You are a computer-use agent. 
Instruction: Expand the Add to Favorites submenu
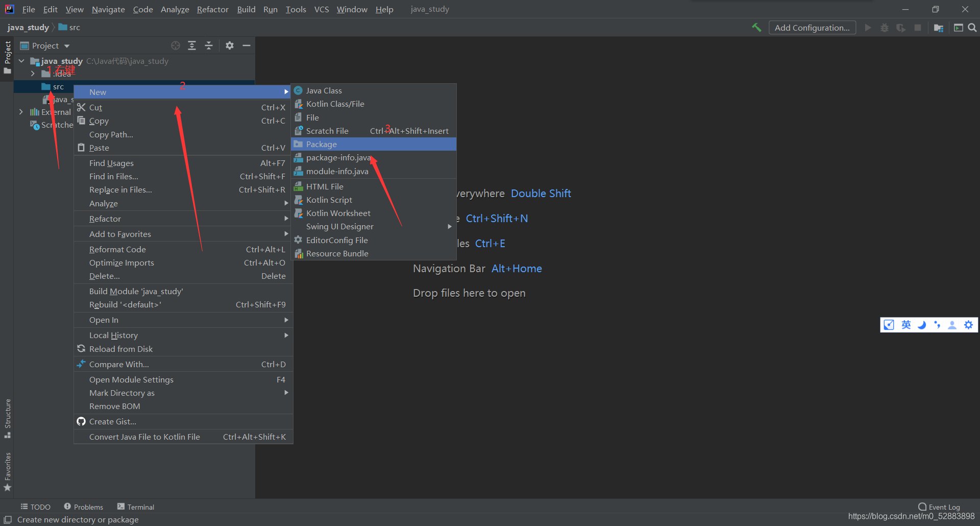point(184,234)
